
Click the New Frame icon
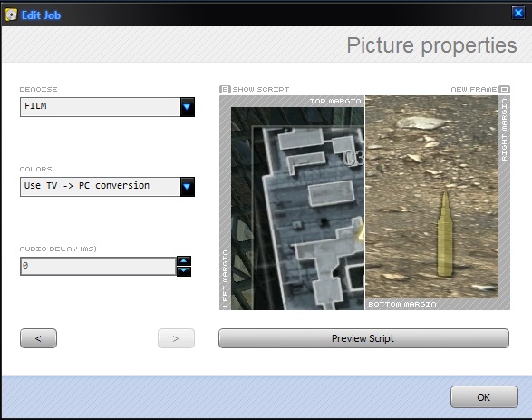click(x=505, y=89)
